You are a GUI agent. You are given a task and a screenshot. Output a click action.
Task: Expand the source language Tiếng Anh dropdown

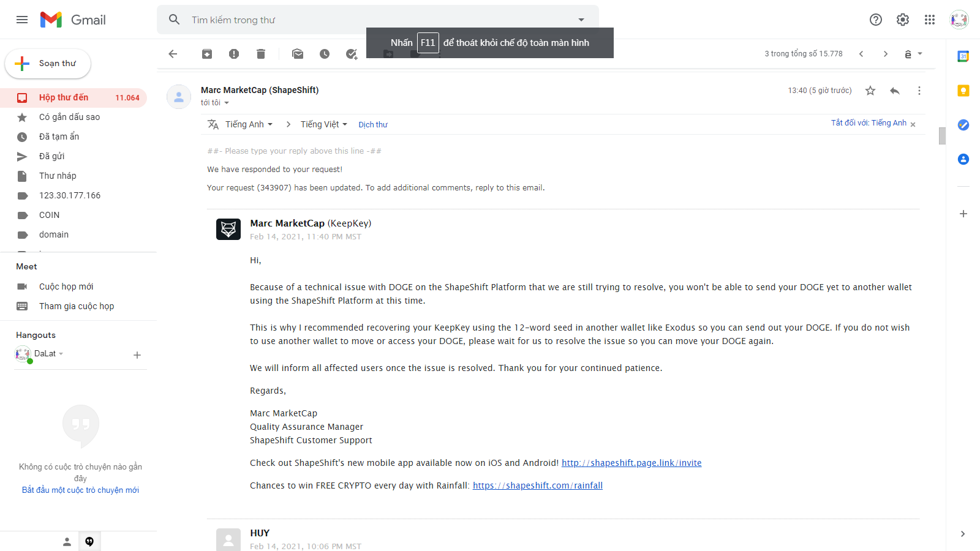click(249, 124)
